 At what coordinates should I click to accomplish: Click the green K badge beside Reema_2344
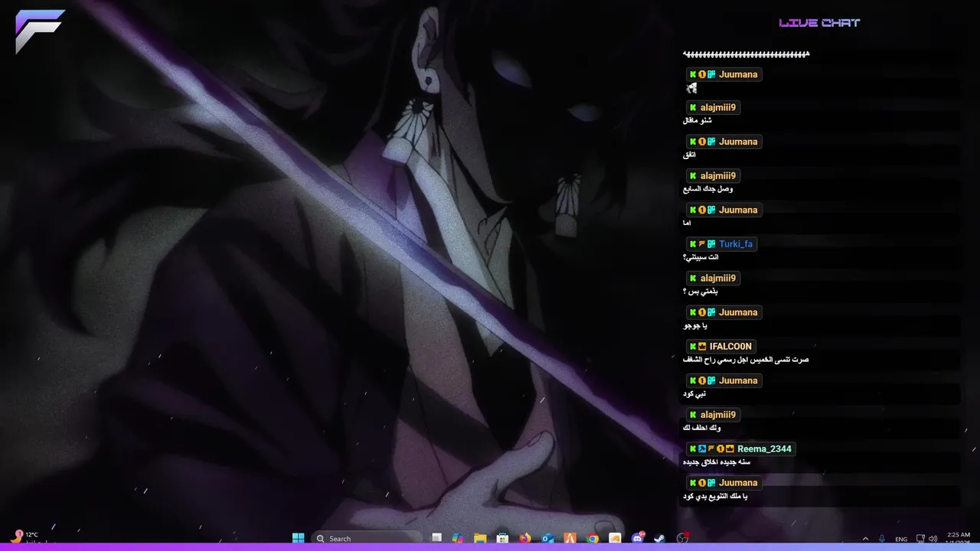693,449
